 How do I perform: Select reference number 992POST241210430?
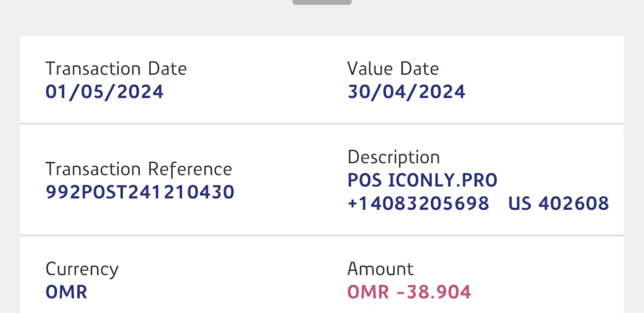click(x=140, y=193)
